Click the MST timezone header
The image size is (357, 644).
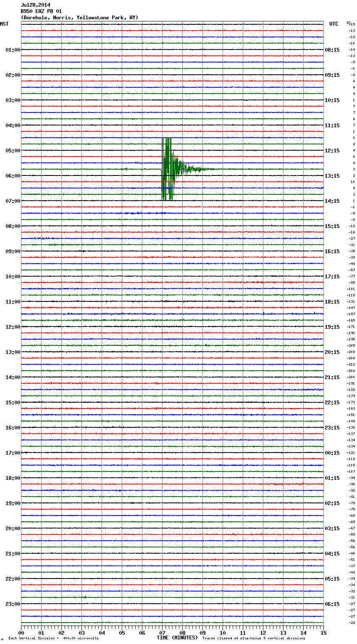[x=4, y=24]
